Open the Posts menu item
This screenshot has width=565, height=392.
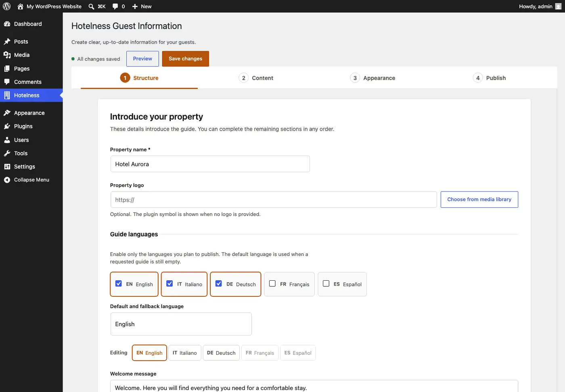coord(31,42)
